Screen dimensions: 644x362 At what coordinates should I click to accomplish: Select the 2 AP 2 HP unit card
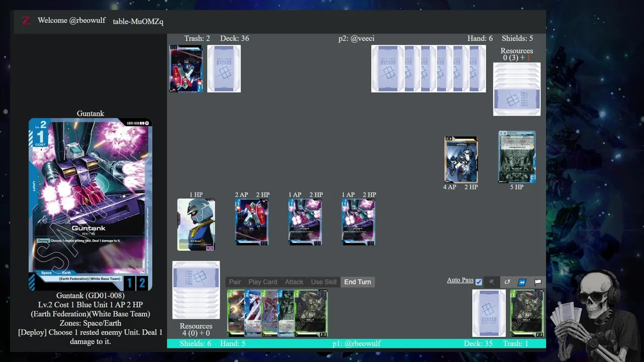[x=252, y=222]
